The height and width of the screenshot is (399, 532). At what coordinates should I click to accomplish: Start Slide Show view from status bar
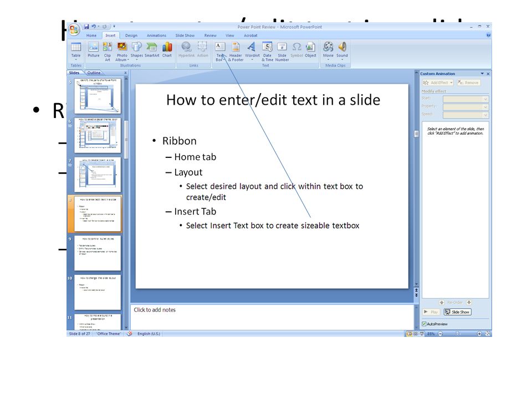pos(422,334)
